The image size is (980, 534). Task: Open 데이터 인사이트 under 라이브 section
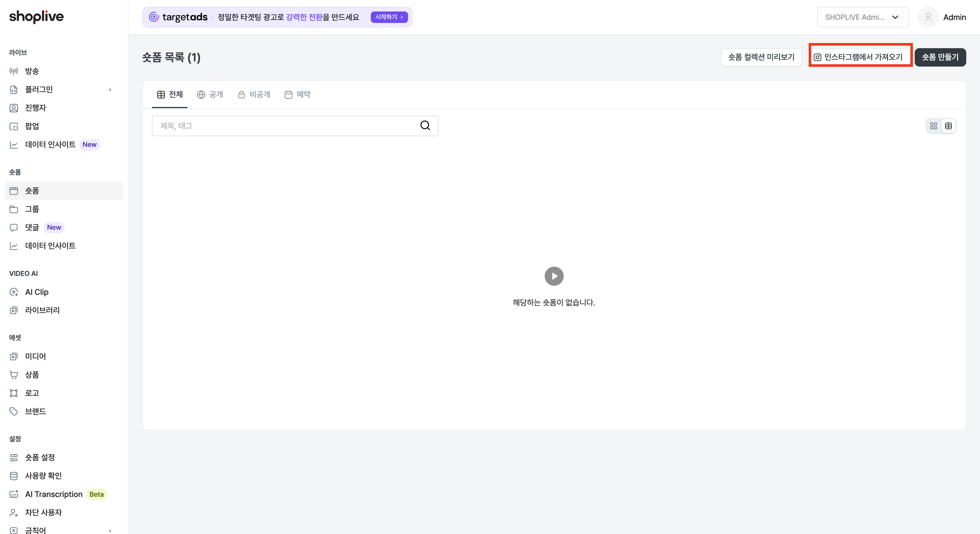(64, 145)
